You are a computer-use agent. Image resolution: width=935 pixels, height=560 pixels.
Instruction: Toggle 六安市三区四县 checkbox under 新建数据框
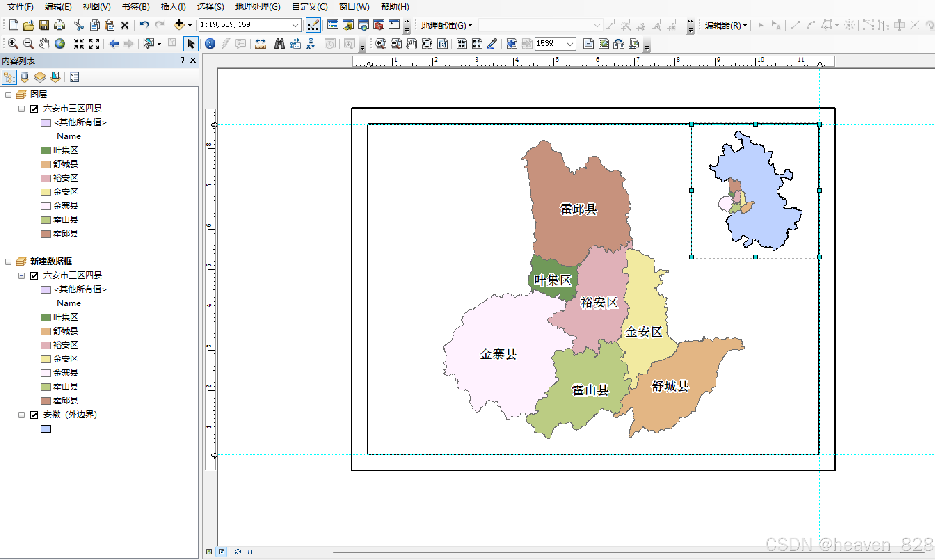pos(34,275)
